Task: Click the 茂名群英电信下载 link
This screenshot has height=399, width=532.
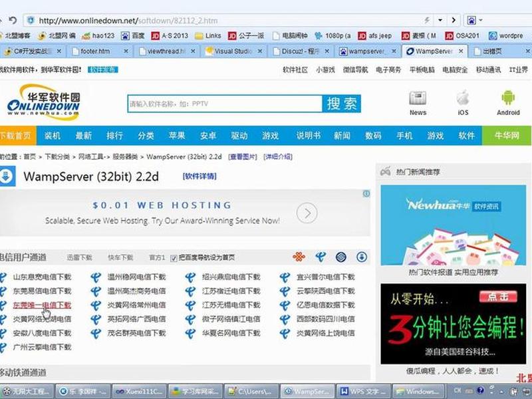Action: click(136, 333)
